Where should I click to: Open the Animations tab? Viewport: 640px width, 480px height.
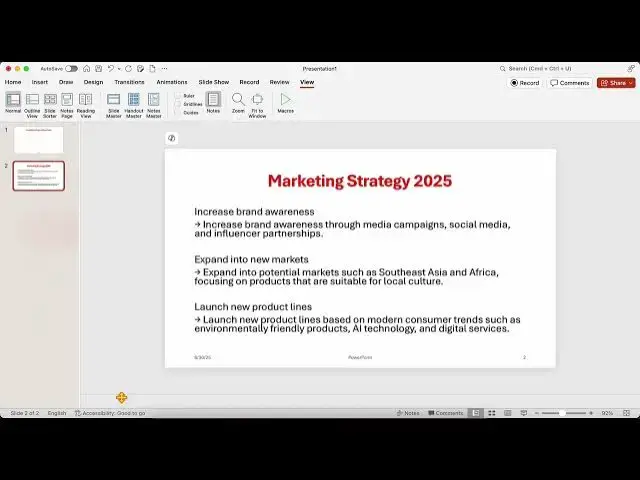(x=172, y=82)
